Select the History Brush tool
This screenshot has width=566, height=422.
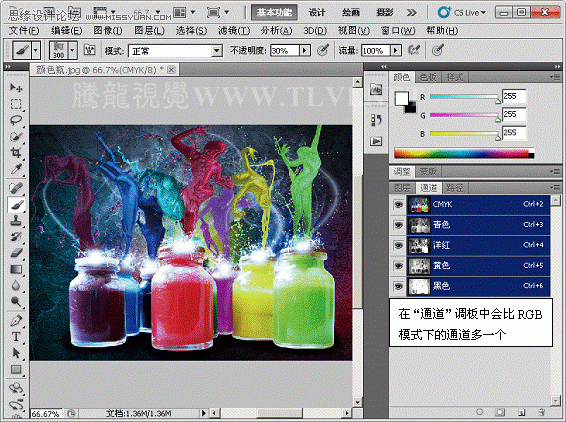tap(16, 237)
